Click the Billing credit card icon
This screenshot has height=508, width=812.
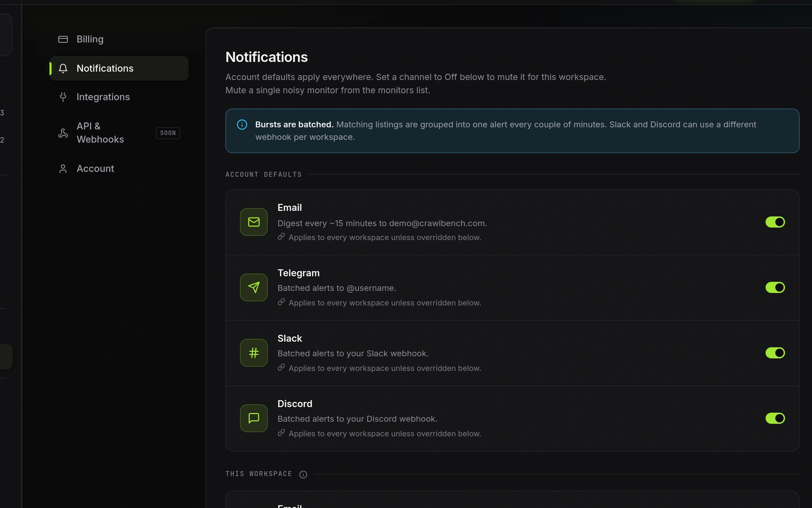click(63, 39)
